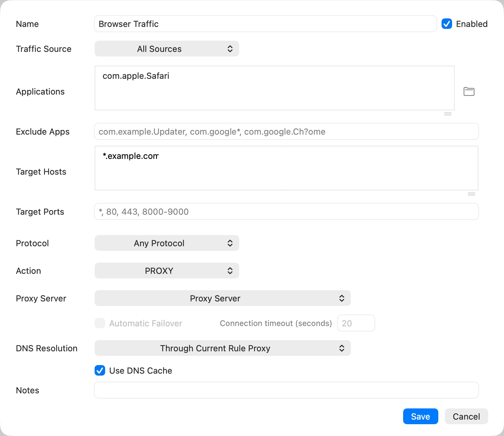Viewport: 504px width, 436px height.
Task: Grab the Applications box resize handle
Action: [448, 114]
